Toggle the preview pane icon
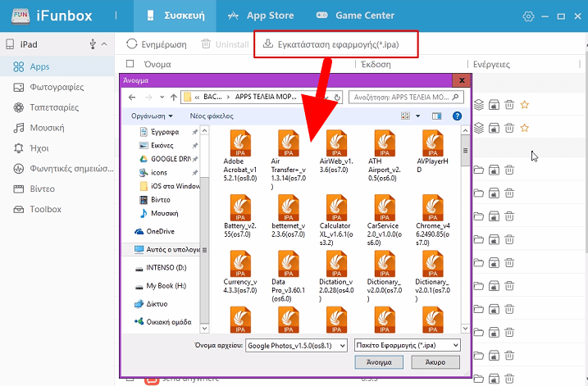 tap(436, 116)
